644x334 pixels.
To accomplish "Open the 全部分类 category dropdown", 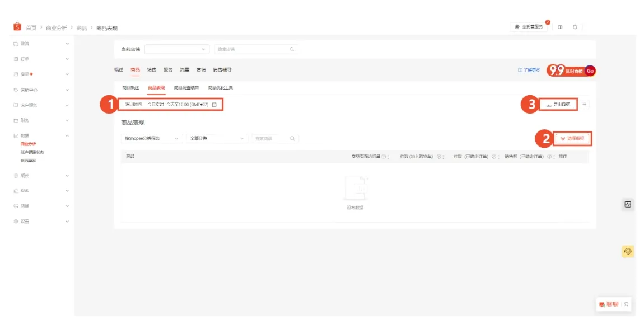I will pos(217,138).
